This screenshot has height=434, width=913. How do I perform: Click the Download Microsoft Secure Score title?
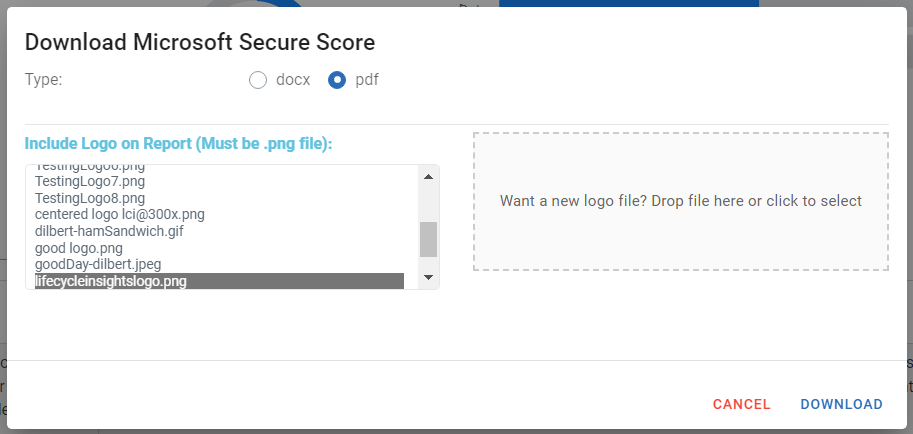click(200, 42)
